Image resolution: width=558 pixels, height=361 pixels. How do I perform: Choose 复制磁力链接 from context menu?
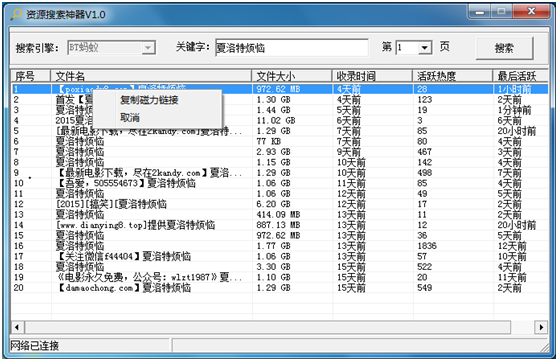(149, 100)
